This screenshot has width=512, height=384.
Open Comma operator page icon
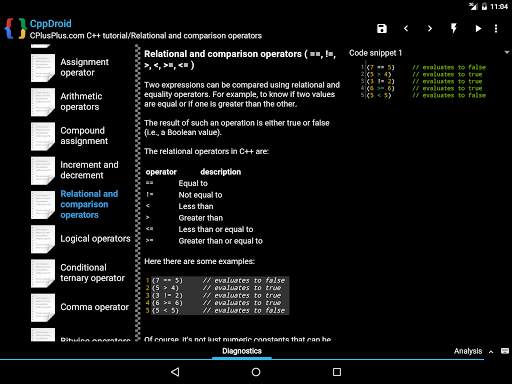click(x=43, y=308)
